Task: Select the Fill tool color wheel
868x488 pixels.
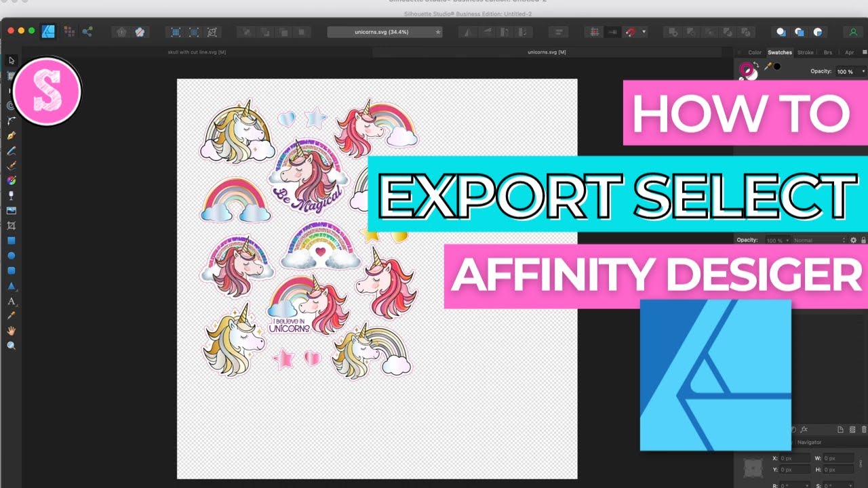Action: click(x=12, y=180)
